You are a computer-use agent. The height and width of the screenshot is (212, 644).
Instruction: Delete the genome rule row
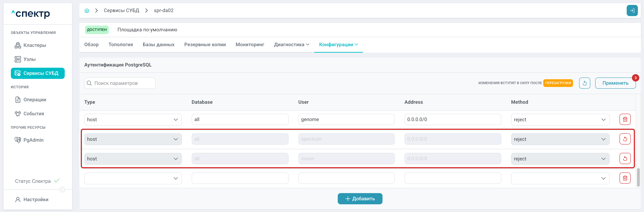tap(625, 119)
